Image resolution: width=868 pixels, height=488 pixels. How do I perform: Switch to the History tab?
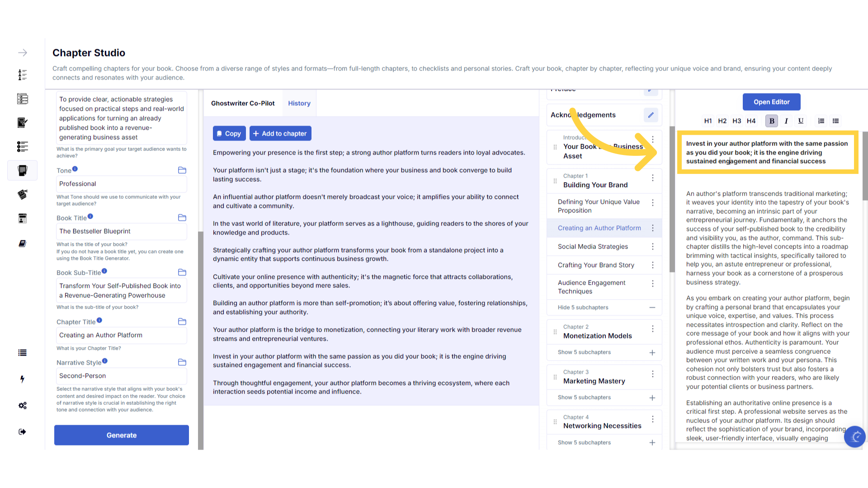[299, 103]
